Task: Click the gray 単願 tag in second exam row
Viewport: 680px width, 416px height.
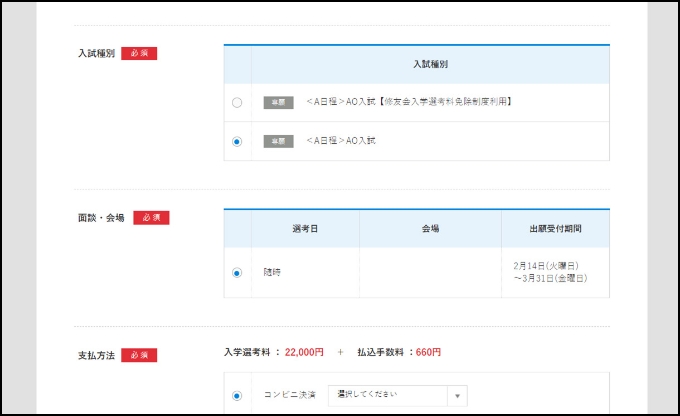Action: click(x=278, y=141)
